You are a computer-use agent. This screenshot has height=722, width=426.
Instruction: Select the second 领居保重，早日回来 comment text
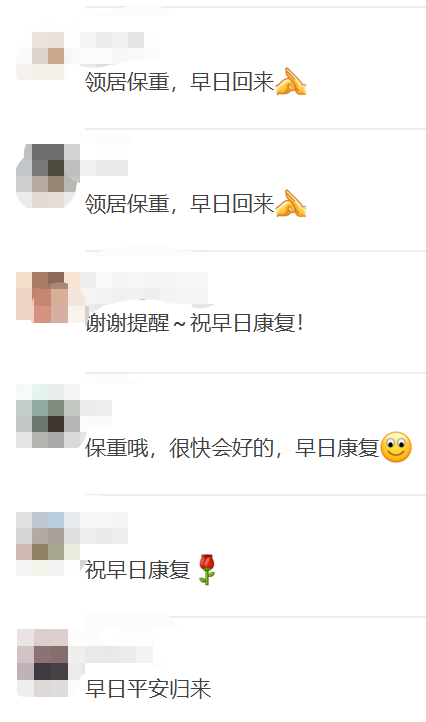point(180,204)
